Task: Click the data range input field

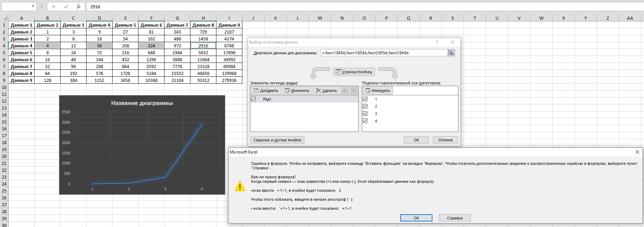Action: pyautogui.click(x=384, y=53)
